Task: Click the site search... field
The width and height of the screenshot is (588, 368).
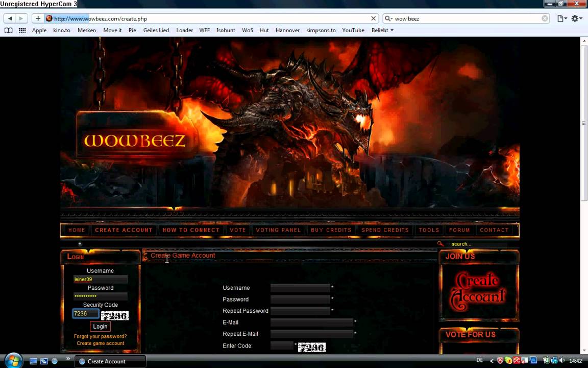Action: point(478,244)
